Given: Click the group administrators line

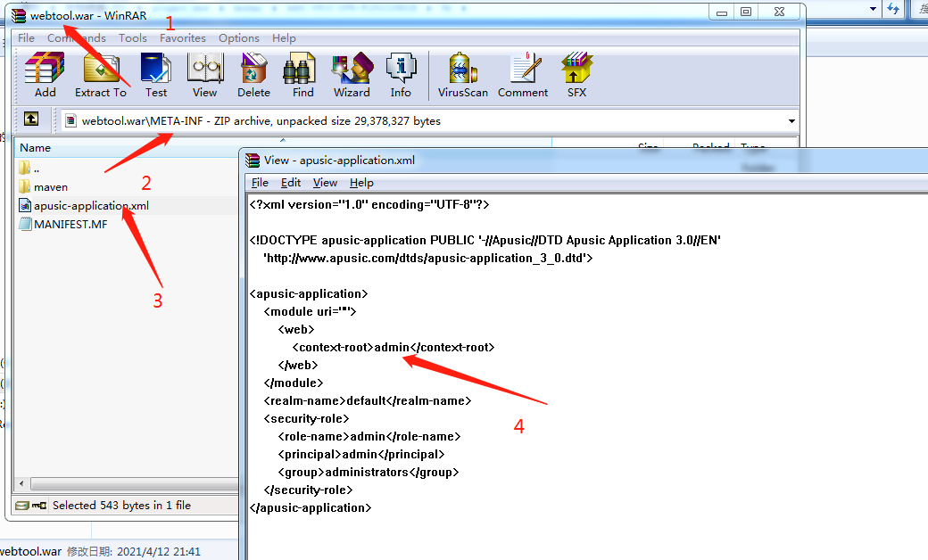Looking at the screenshot, I should (369, 472).
